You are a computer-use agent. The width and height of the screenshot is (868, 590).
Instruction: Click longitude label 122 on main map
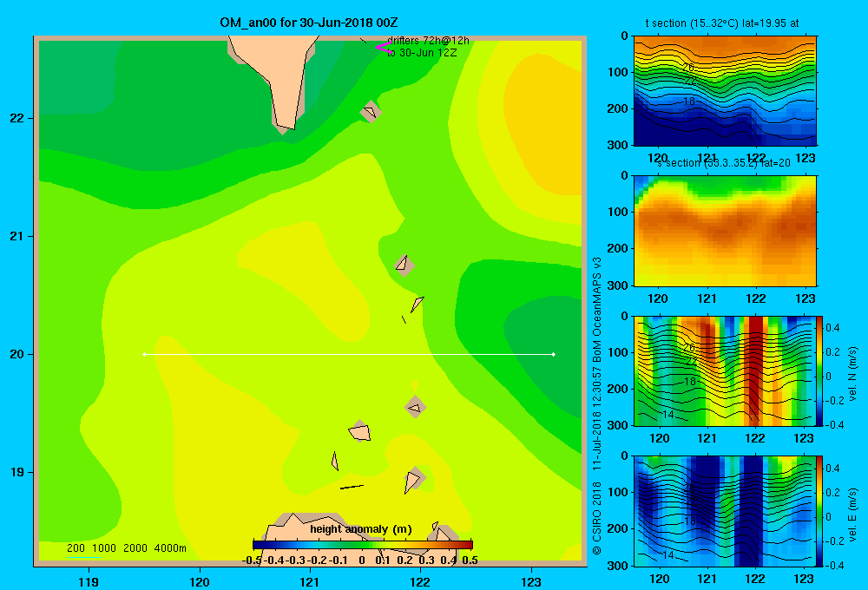(x=420, y=581)
